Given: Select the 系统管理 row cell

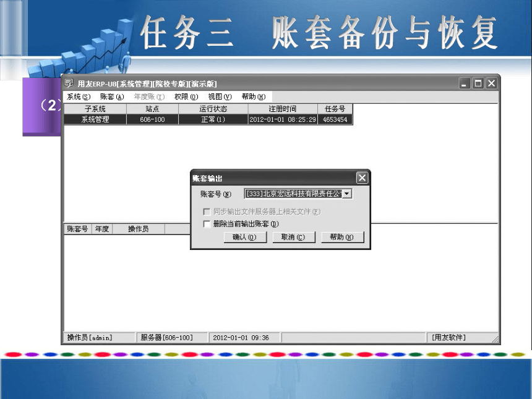Looking at the screenshot, I should [95, 119].
